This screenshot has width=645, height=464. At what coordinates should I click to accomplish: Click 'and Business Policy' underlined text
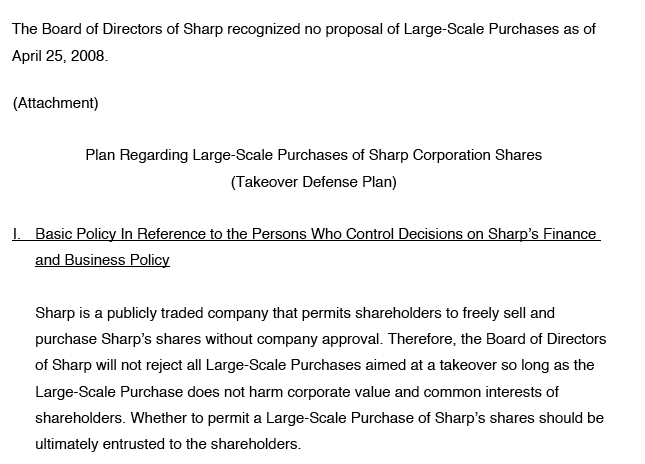(x=102, y=260)
